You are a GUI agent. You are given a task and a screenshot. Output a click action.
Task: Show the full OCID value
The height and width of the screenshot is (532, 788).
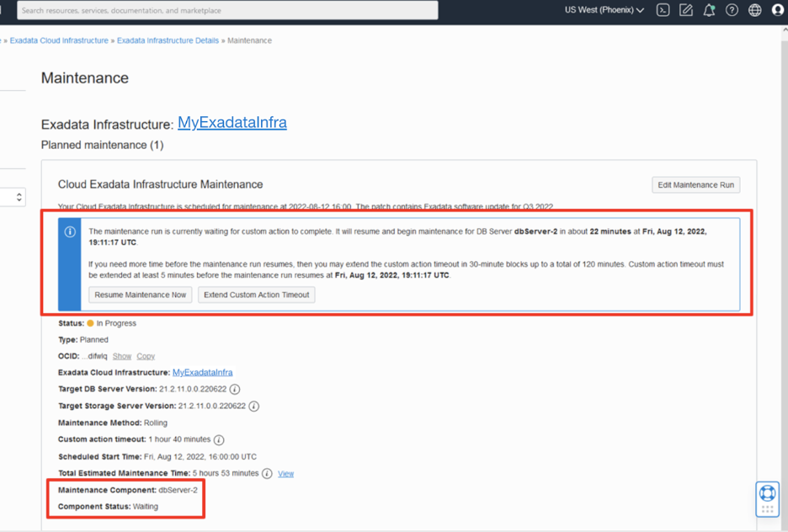pos(122,356)
